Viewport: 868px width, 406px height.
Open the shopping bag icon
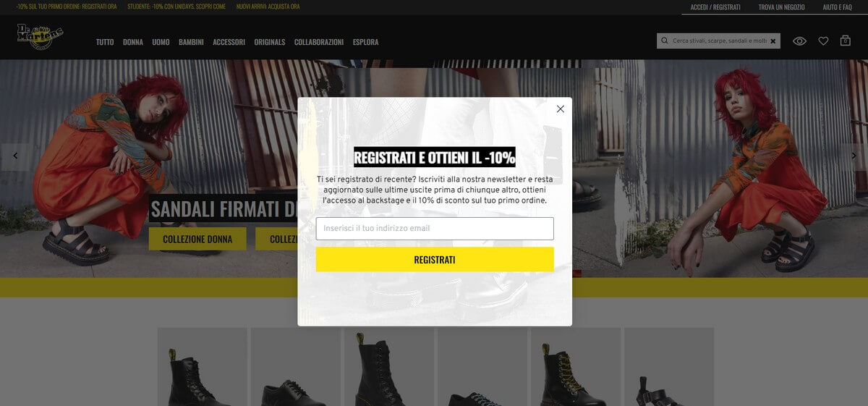tap(845, 41)
